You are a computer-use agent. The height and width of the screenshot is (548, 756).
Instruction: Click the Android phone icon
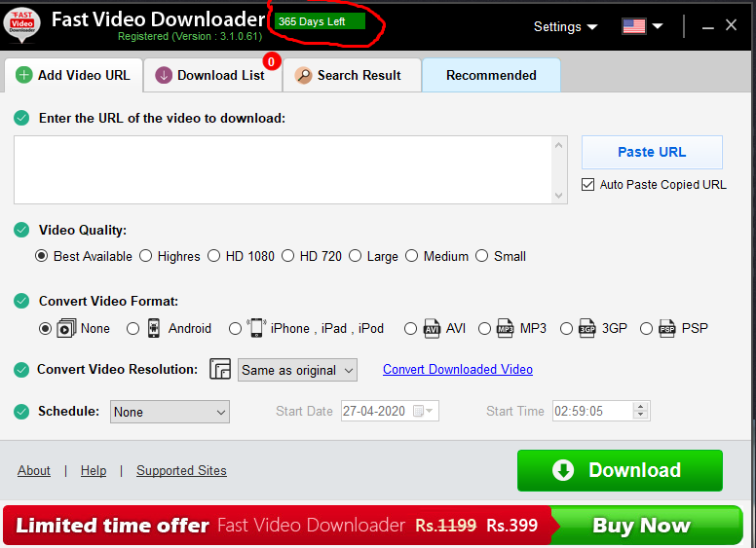[x=154, y=328]
